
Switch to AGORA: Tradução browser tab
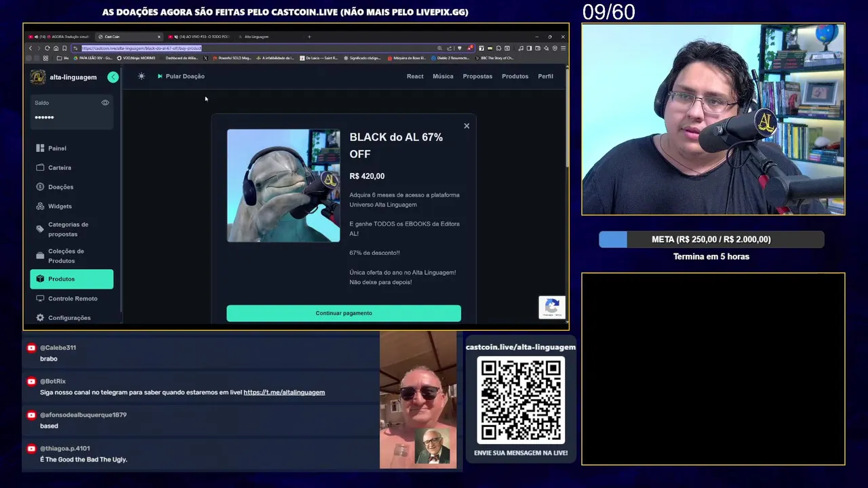click(x=58, y=37)
